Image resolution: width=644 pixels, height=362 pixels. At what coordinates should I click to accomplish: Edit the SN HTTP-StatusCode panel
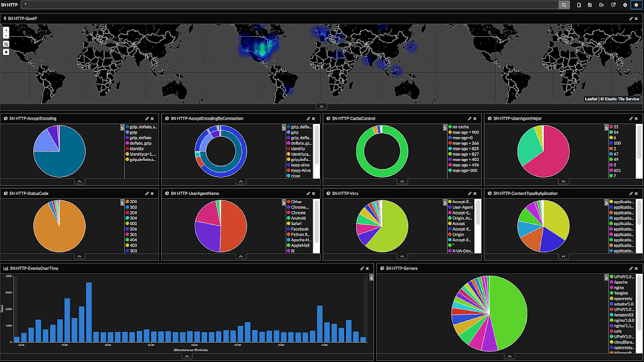(147, 194)
